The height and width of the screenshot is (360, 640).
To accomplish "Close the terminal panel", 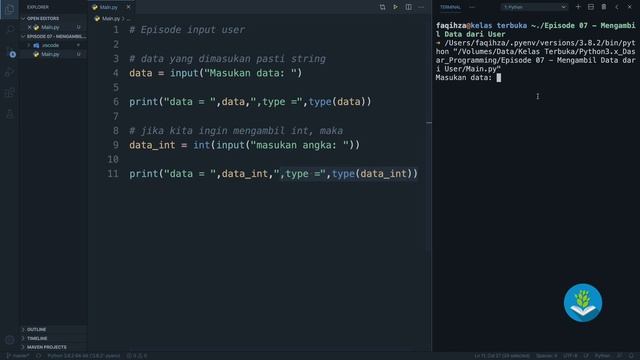I will (x=629, y=7).
